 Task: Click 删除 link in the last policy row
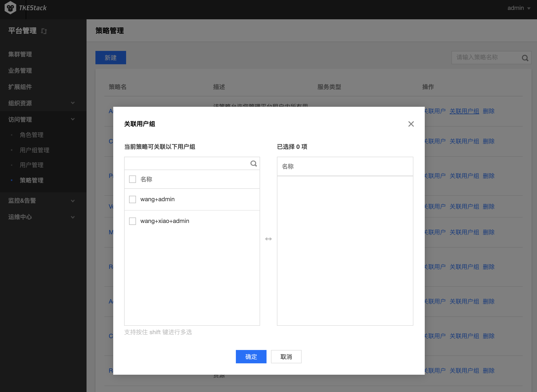pos(489,370)
